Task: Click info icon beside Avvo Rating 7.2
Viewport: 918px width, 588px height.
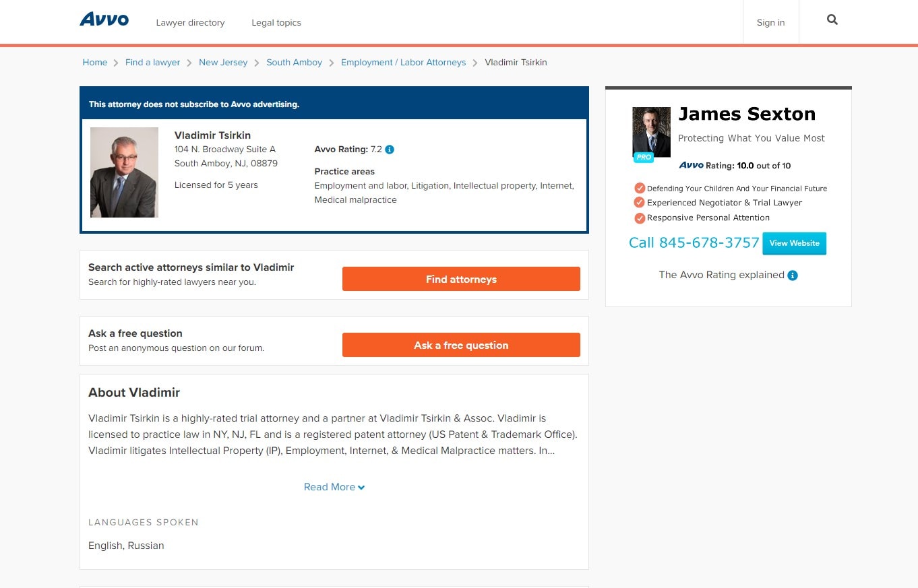Action: [390, 150]
